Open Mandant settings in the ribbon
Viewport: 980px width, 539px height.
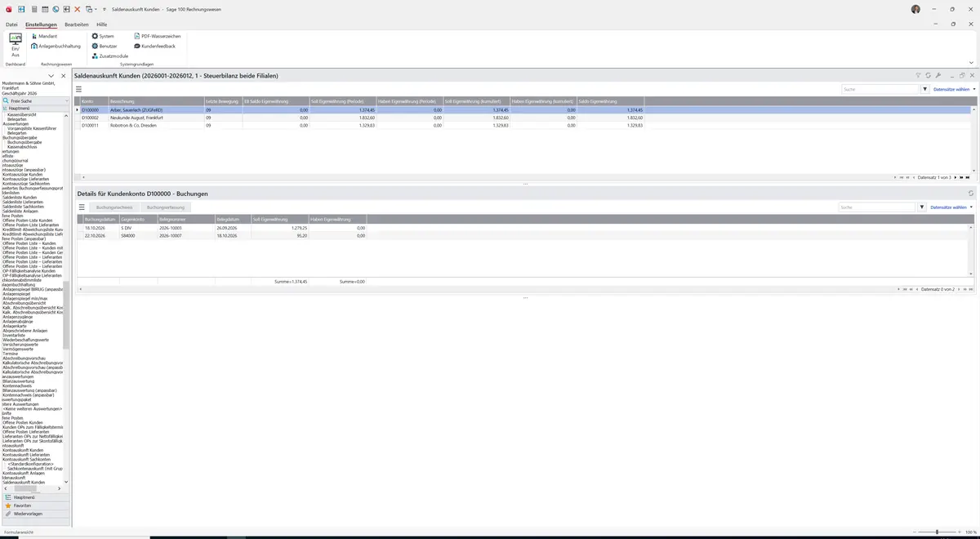tap(44, 36)
